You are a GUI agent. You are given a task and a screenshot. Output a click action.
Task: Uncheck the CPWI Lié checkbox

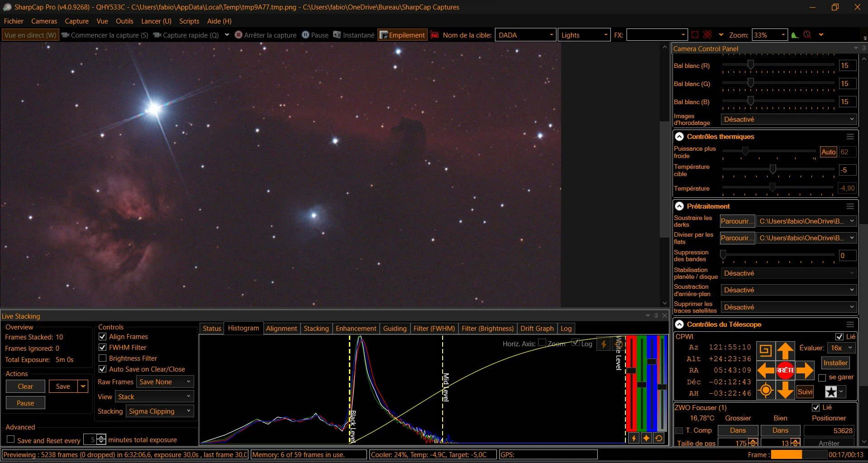coord(839,337)
